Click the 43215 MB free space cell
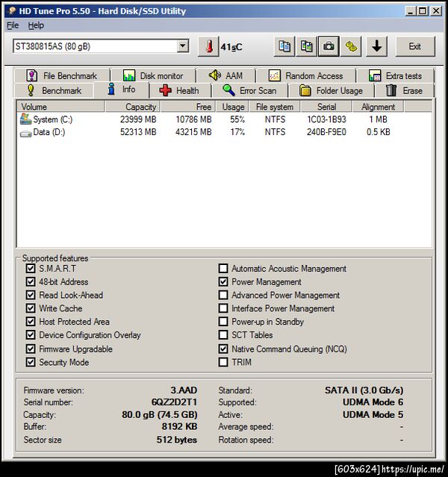 click(x=193, y=132)
